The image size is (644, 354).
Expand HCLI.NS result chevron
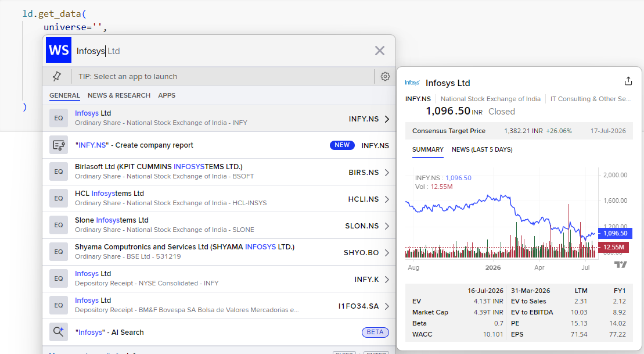387,199
